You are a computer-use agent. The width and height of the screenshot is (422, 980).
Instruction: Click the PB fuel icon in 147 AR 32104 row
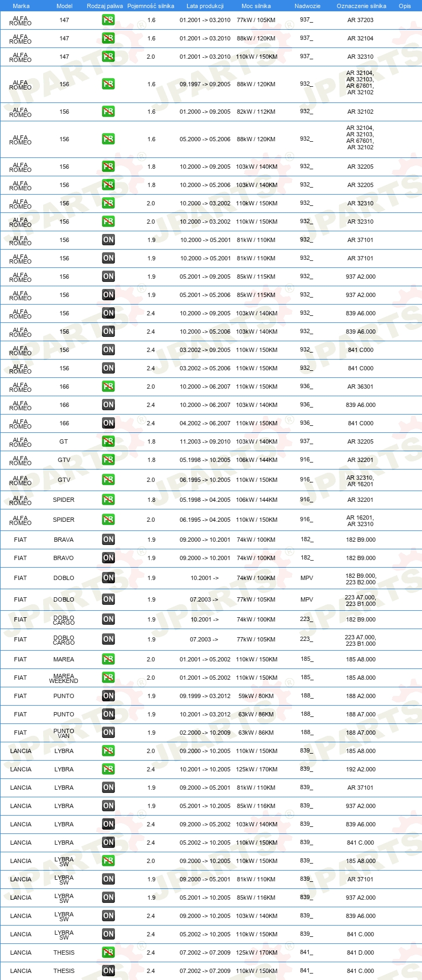point(108,38)
